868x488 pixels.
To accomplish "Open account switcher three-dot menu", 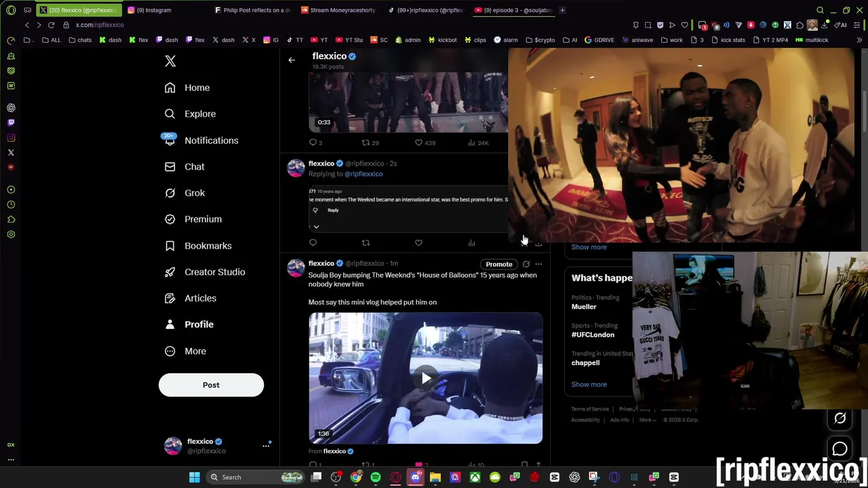I will pos(266,446).
